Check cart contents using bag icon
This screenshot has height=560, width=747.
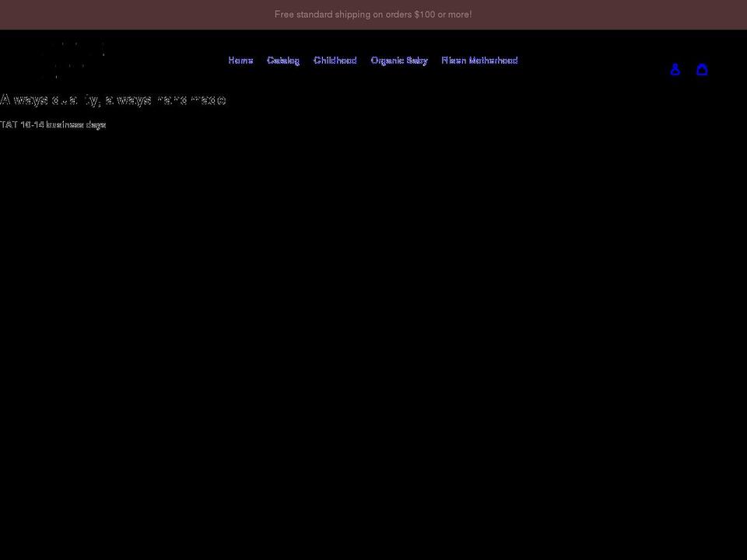(703, 69)
